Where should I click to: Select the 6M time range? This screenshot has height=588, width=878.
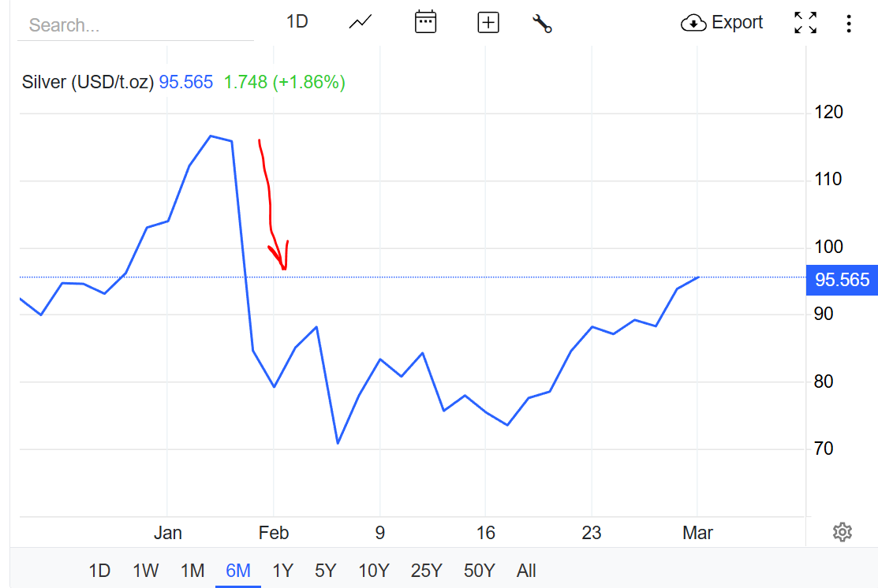pyautogui.click(x=238, y=571)
